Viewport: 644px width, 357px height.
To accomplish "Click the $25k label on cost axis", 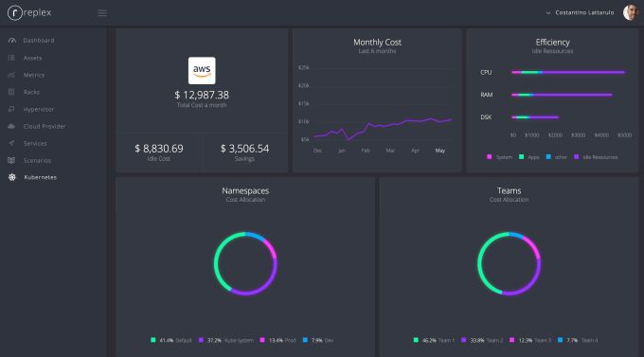I will pos(303,67).
